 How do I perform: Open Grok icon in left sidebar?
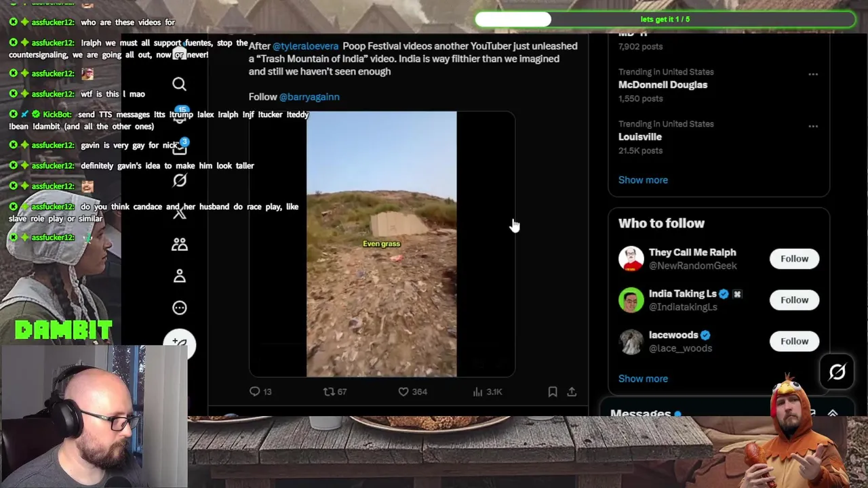coord(179,180)
